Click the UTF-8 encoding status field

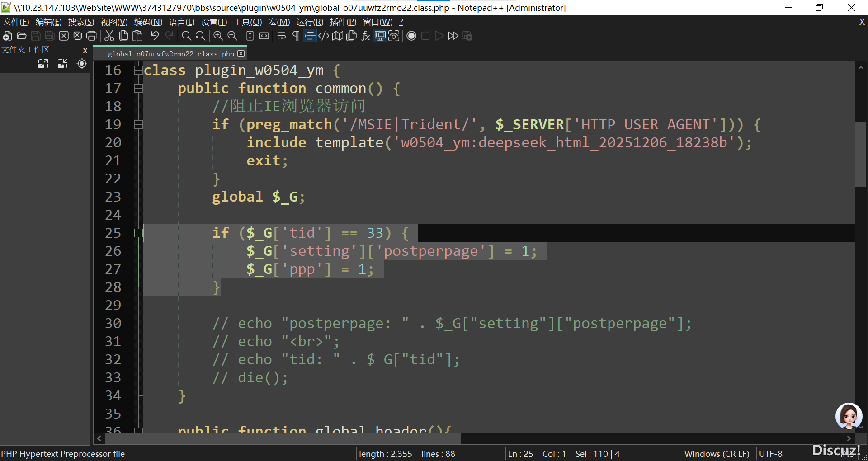point(771,454)
